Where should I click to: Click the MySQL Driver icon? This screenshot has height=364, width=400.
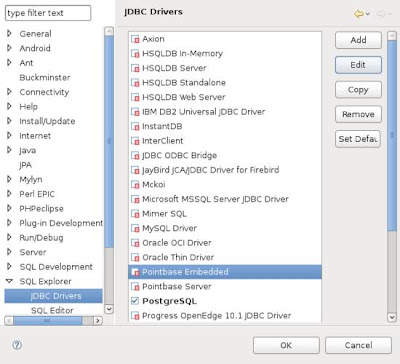coord(135,228)
